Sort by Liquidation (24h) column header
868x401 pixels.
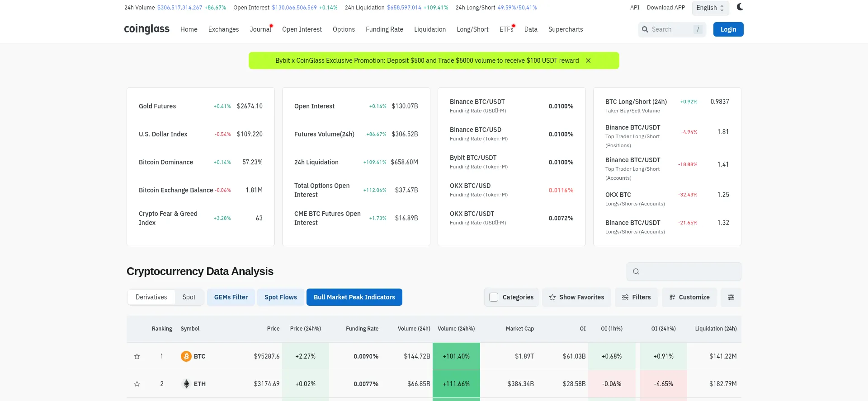tap(716, 329)
